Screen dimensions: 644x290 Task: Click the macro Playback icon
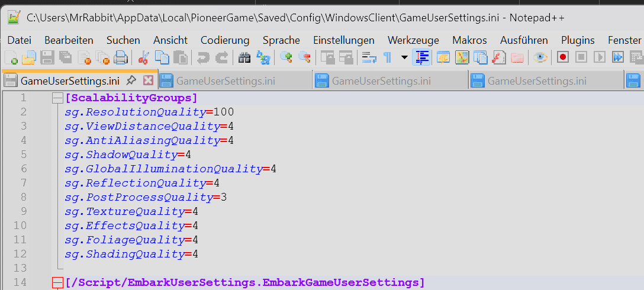coord(600,57)
